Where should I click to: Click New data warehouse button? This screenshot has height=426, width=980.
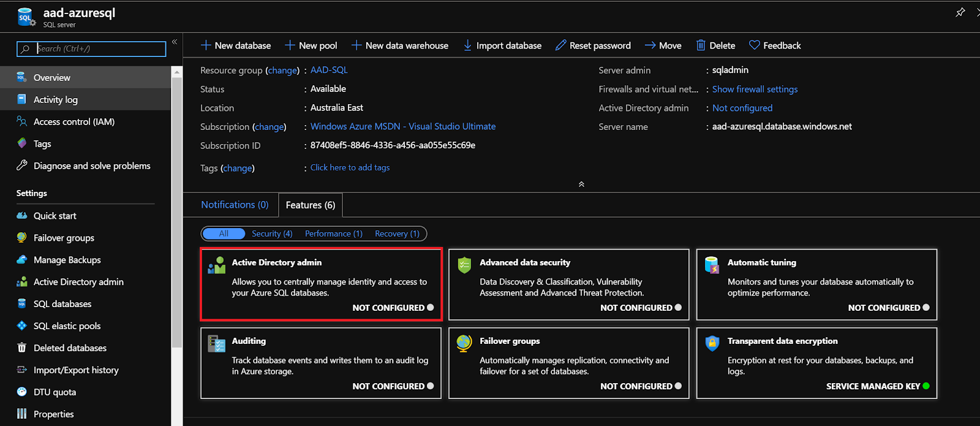(400, 45)
